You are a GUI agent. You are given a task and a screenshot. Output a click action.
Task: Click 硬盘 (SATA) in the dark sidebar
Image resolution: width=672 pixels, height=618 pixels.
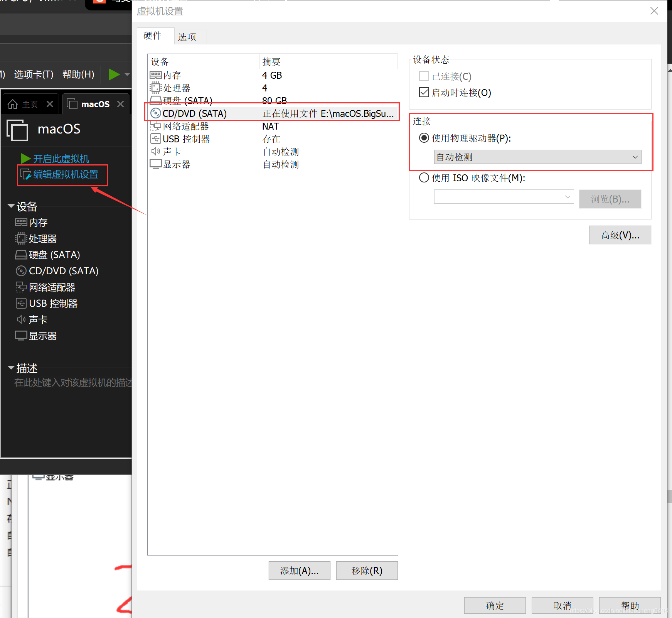click(54, 255)
